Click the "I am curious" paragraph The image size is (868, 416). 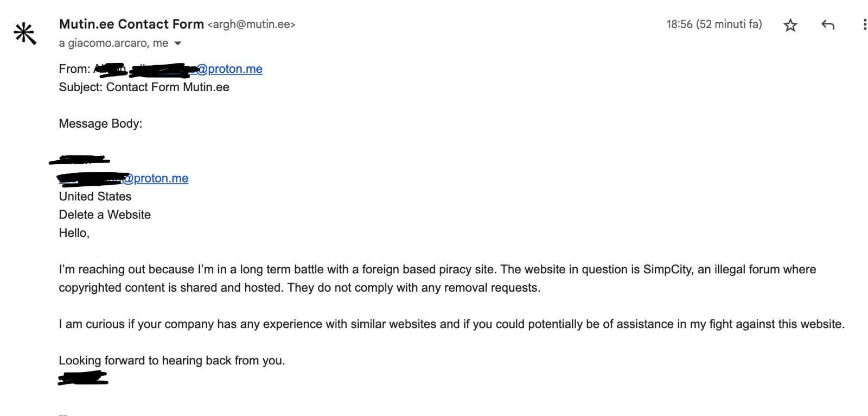(x=451, y=324)
